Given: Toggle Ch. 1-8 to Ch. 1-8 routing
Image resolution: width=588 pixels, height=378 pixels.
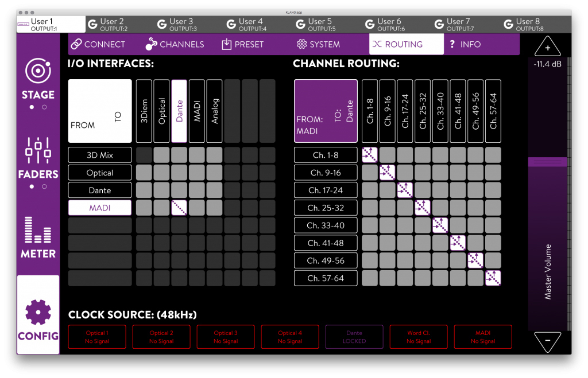Looking at the screenshot, I should coord(370,155).
